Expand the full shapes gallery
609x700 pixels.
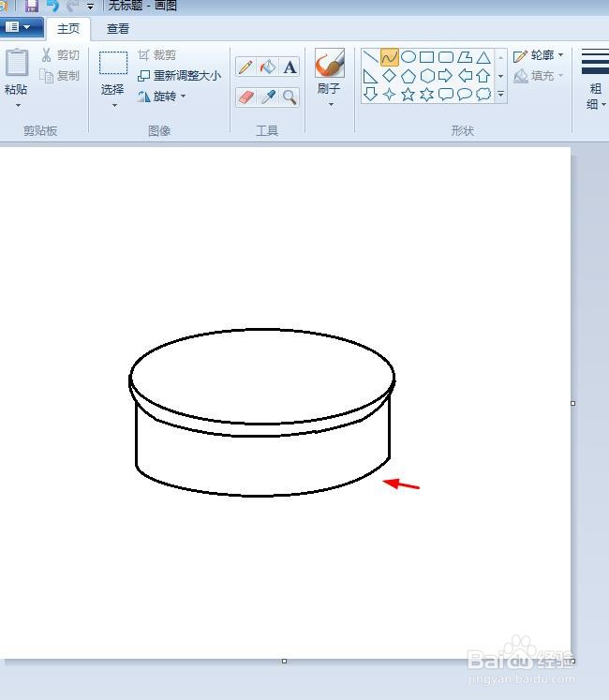click(x=501, y=95)
